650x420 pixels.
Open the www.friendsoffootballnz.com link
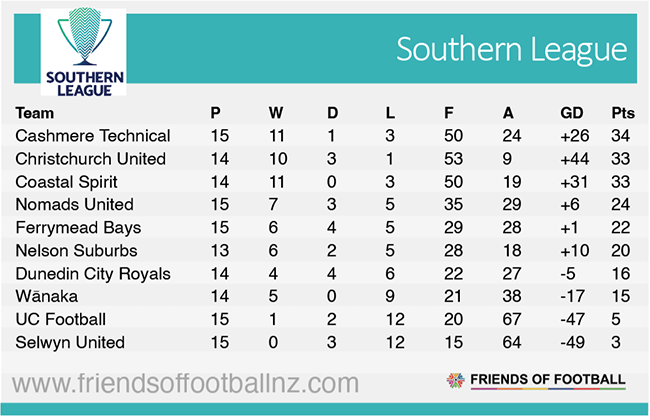coord(187,382)
